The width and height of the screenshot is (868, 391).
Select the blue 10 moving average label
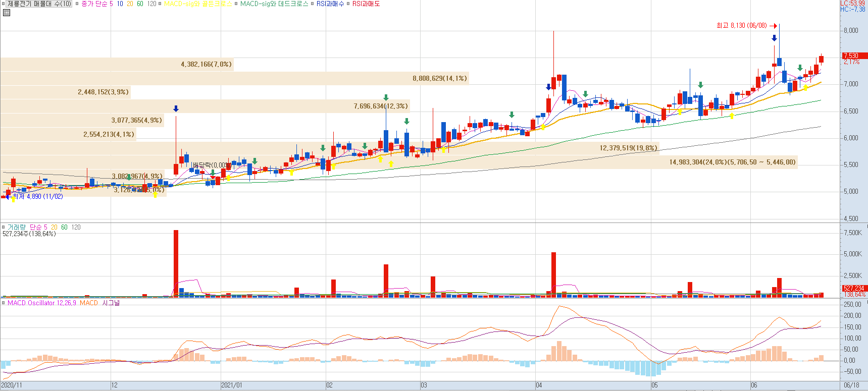click(x=120, y=4)
